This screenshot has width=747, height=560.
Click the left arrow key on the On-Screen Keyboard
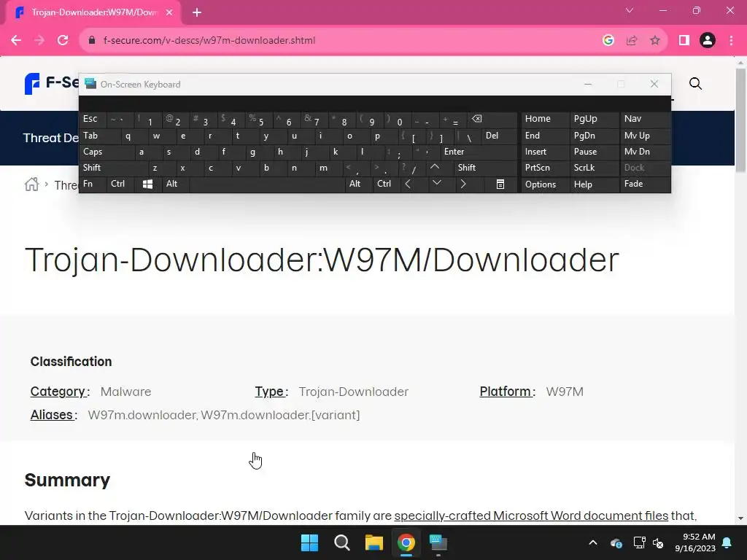click(408, 184)
